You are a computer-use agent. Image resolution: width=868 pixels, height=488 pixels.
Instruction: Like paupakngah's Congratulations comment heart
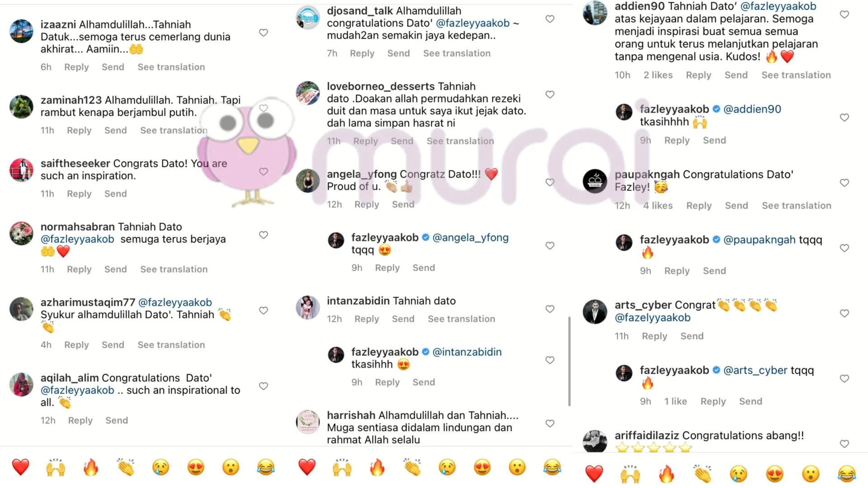tap(844, 183)
